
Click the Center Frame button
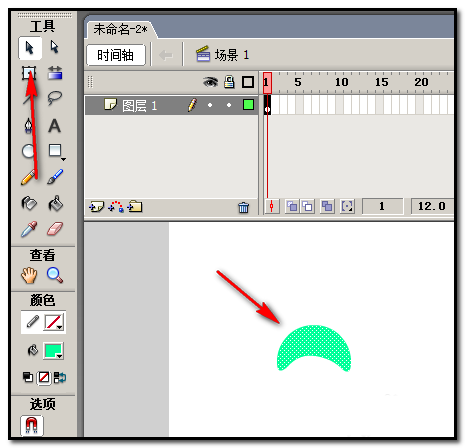tap(272, 206)
